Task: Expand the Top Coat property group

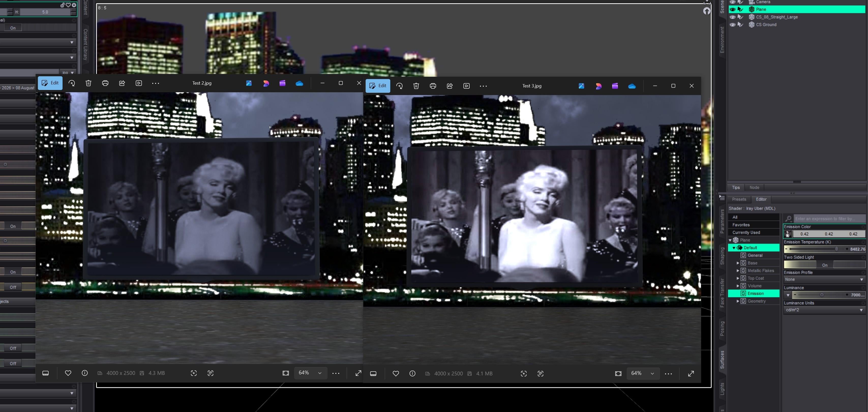Action: [738, 278]
